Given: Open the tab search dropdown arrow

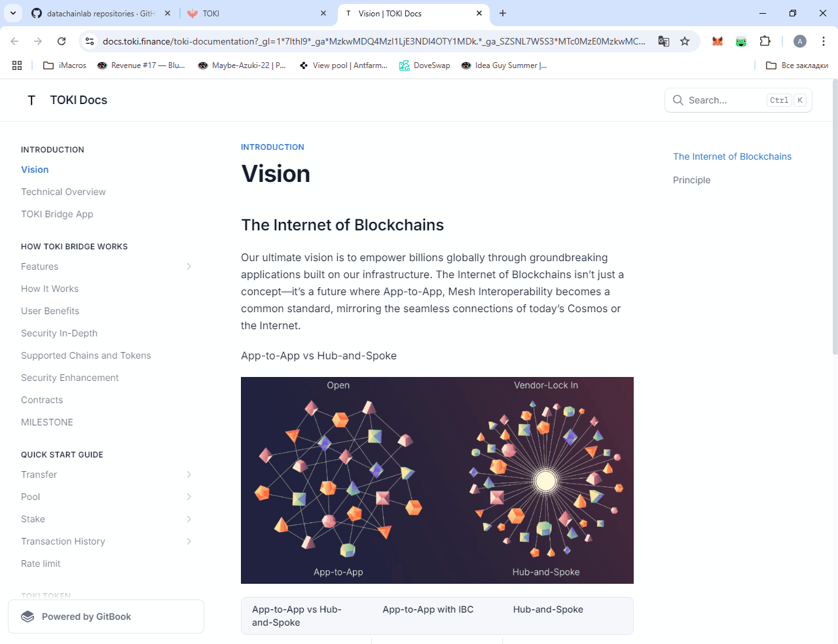Looking at the screenshot, I should click(13, 13).
